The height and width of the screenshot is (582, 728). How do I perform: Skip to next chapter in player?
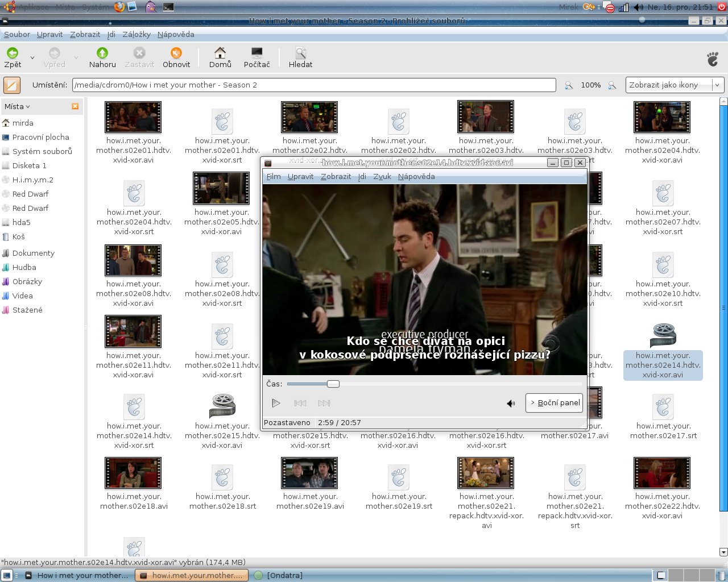click(x=324, y=403)
